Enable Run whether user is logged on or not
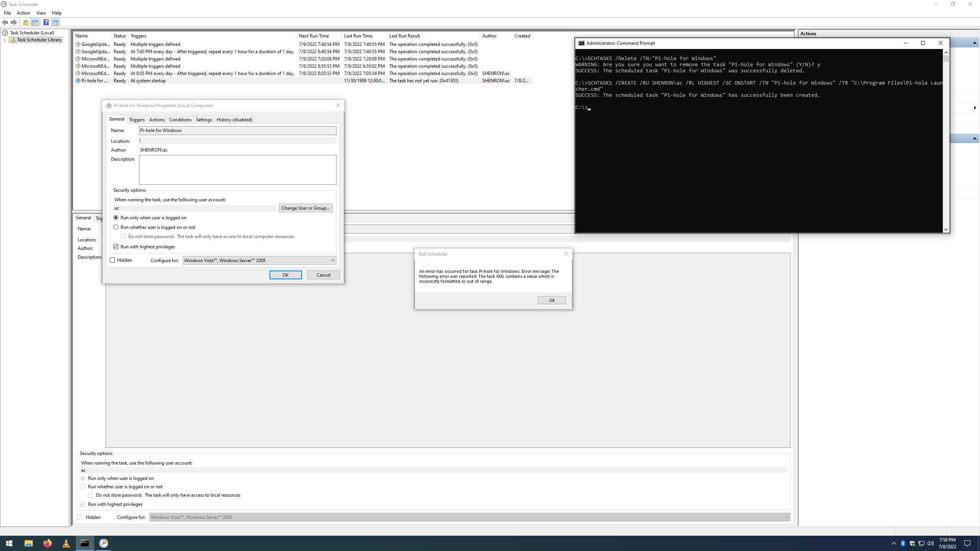Viewport: 980px width, 551px height. click(116, 227)
